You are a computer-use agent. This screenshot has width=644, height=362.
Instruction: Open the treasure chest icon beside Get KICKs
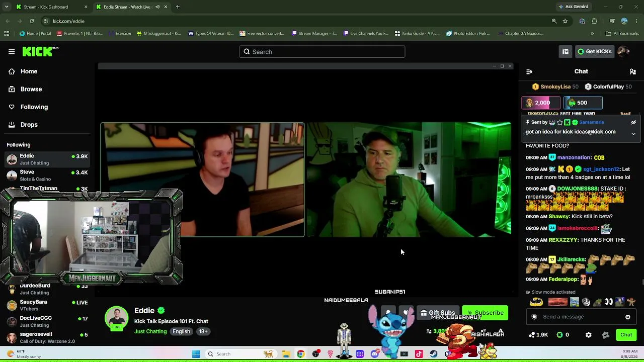click(566, 51)
